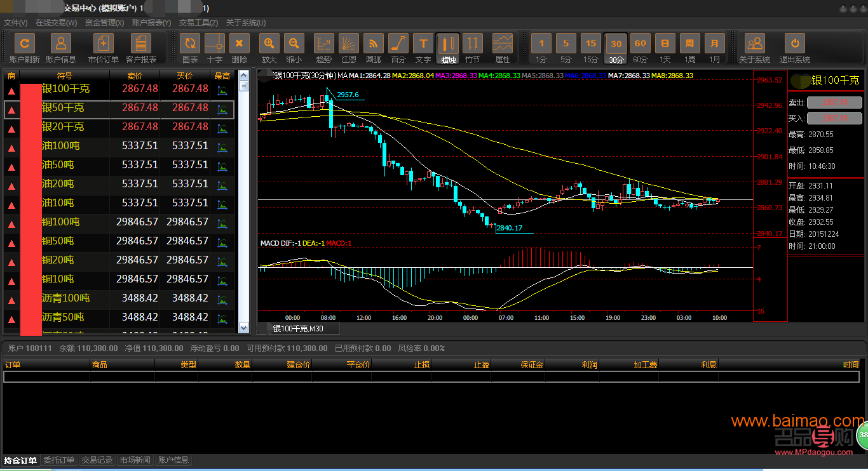Viewport: 868px width, 471px height.
Task: Switch to the 委托订单 tab
Action: point(59,460)
